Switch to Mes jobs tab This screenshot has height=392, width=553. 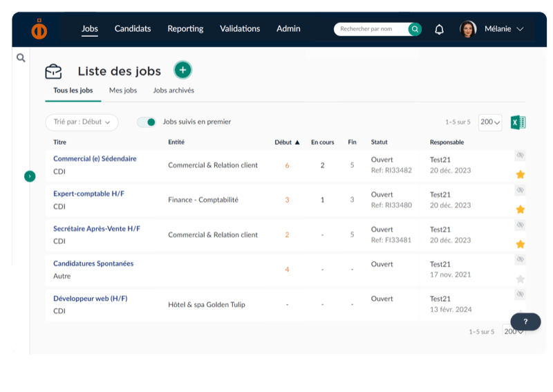(x=123, y=91)
